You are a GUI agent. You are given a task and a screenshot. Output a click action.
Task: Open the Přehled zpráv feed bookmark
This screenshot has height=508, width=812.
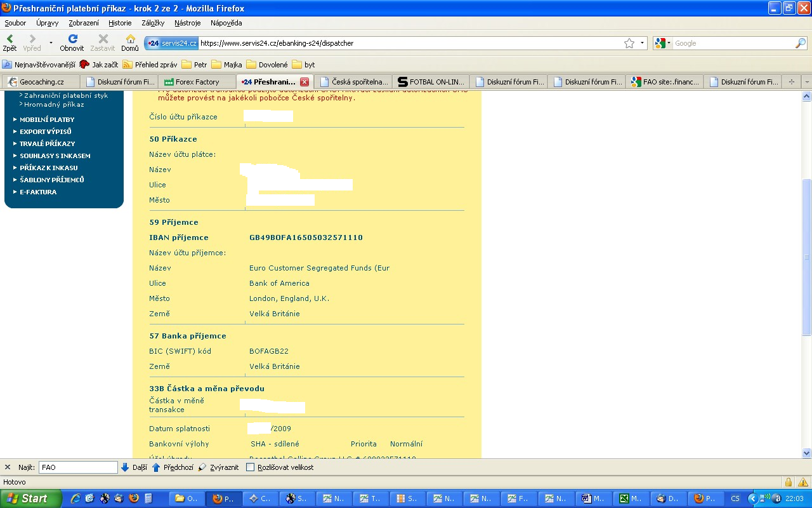pos(150,65)
